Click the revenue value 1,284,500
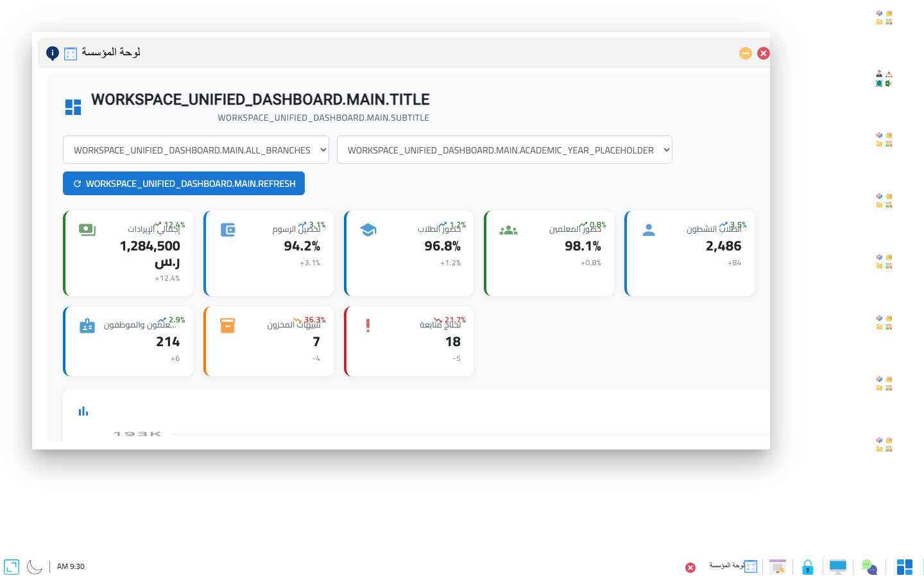Screen dimensions: 924x578 pos(150,246)
